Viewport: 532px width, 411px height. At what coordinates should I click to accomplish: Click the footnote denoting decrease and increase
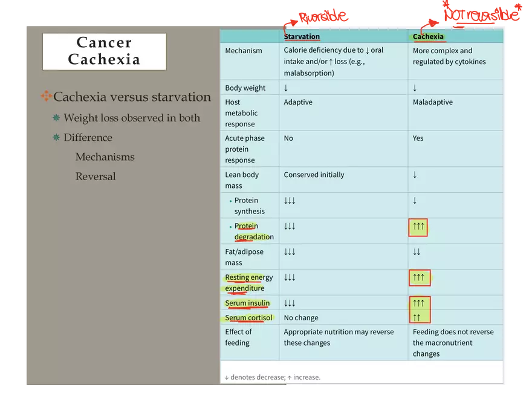tap(273, 377)
